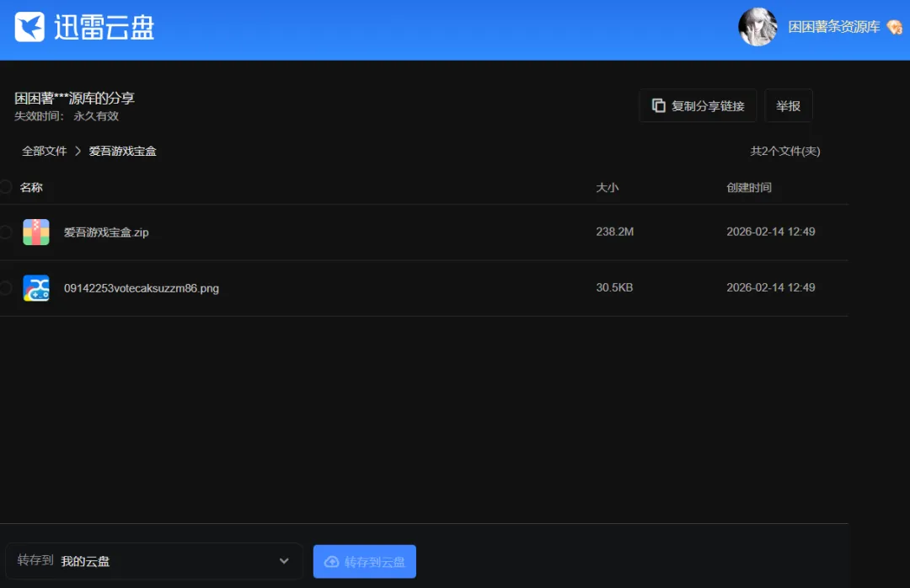Open the 转存到 我的云盘 dropdown
This screenshot has height=588, width=910.
pos(154,561)
